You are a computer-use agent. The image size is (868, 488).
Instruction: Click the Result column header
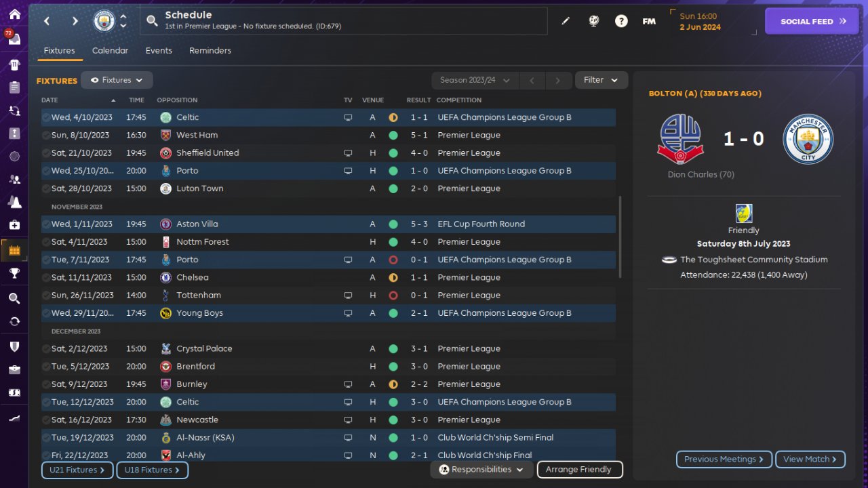pos(419,100)
